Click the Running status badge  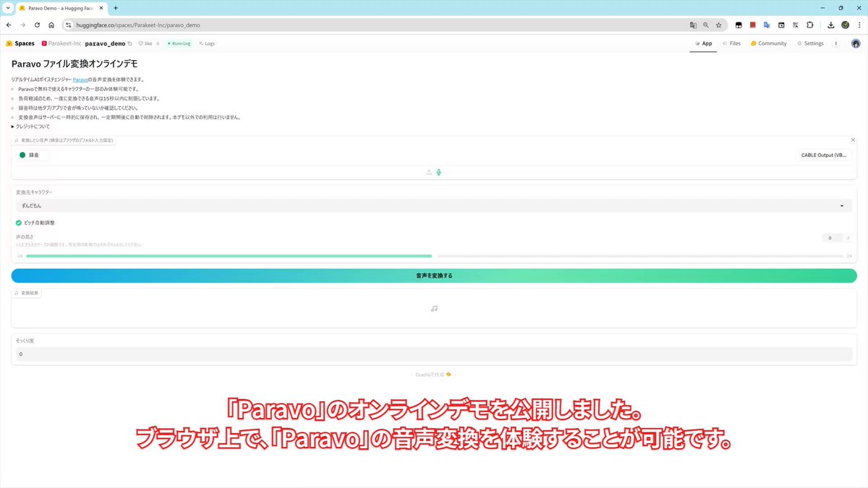(179, 43)
